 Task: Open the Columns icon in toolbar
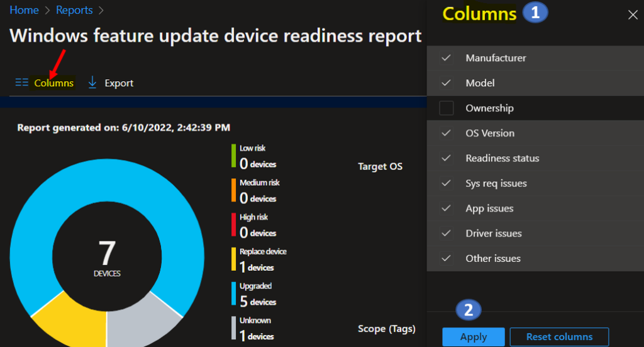tap(22, 82)
